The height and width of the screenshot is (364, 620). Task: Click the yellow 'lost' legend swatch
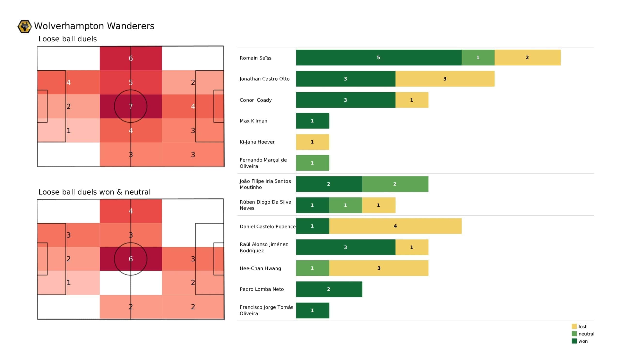point(574,326)
